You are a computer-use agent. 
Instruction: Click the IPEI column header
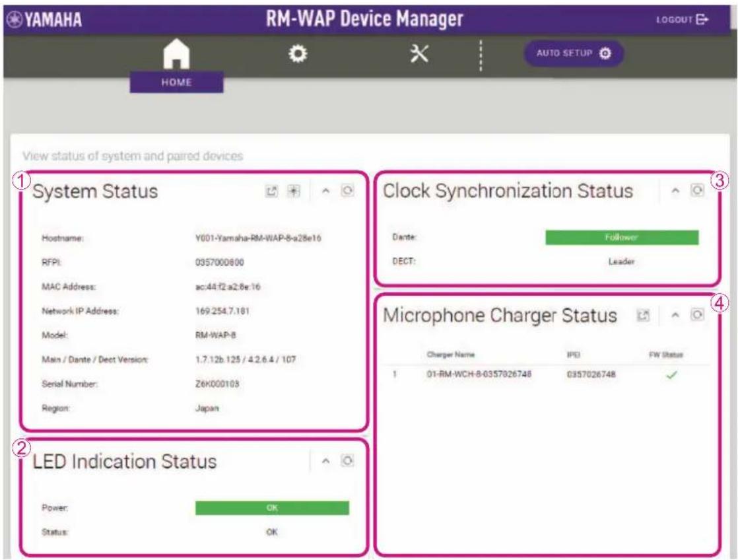tap(573, 355)
